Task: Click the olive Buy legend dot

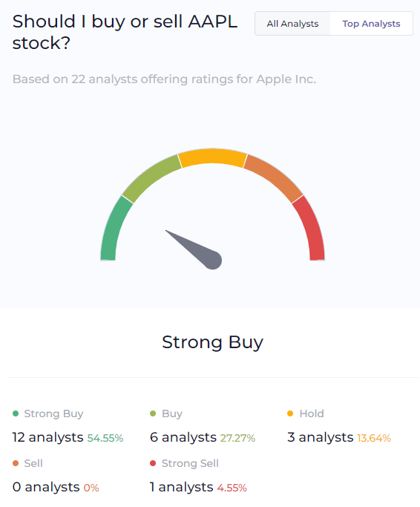Action: click(x=153, y=413)
